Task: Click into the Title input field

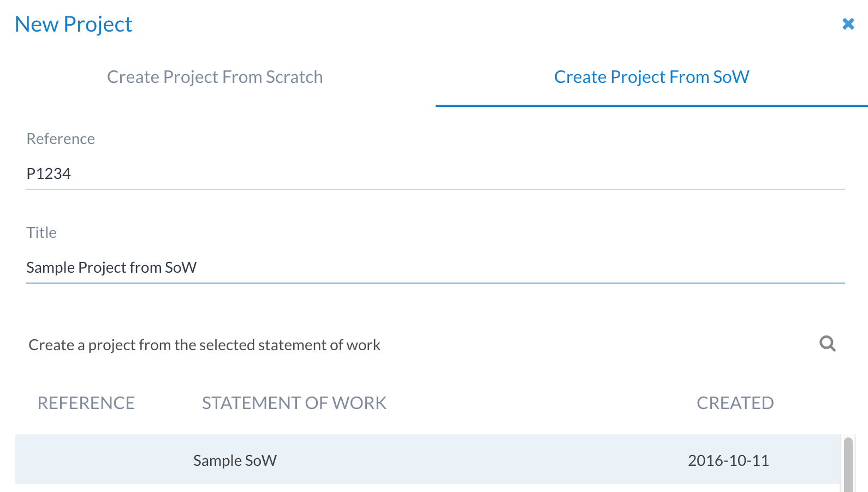Action: point(435,267)
